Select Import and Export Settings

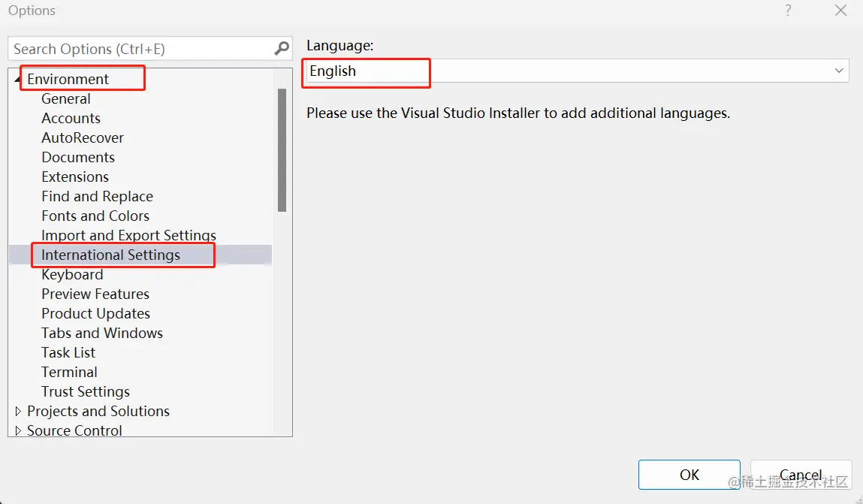(128, 236)
